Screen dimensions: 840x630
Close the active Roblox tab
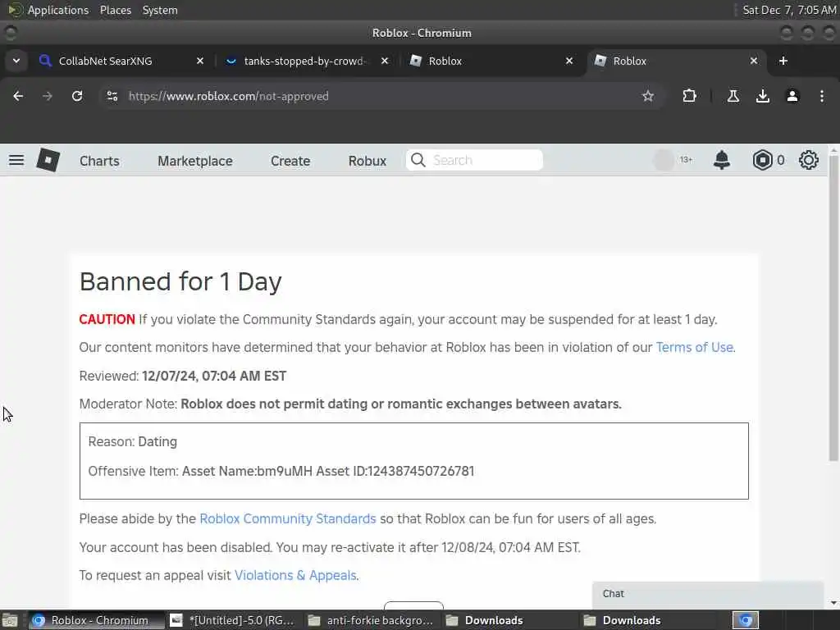[x=754, y=61]
